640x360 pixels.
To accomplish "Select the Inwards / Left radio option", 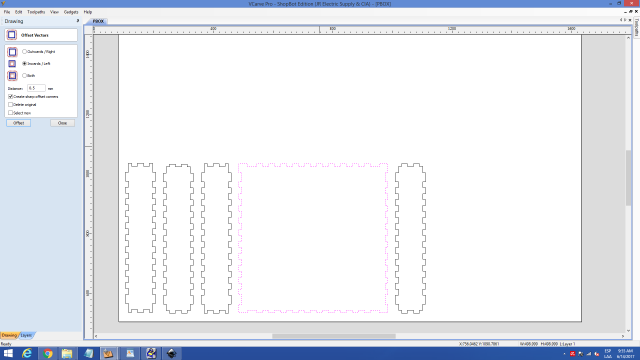I will coord(24,64).
